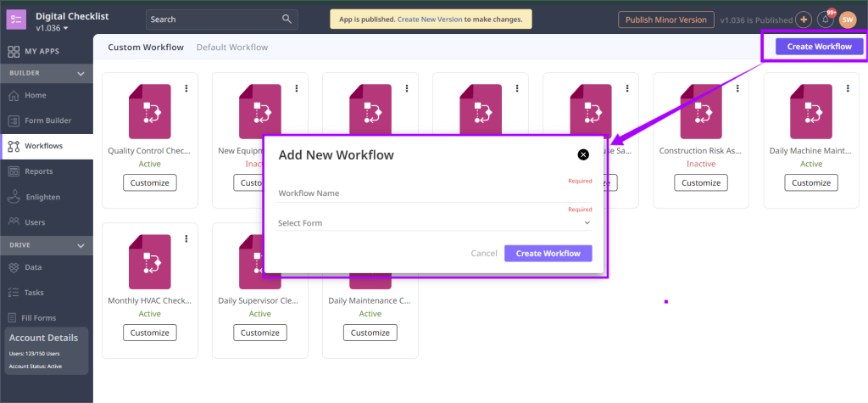868x403 pixels.
Task: Open three-dot menu on Daily Machine Maintenance card
Action: (x=848, y=88)
